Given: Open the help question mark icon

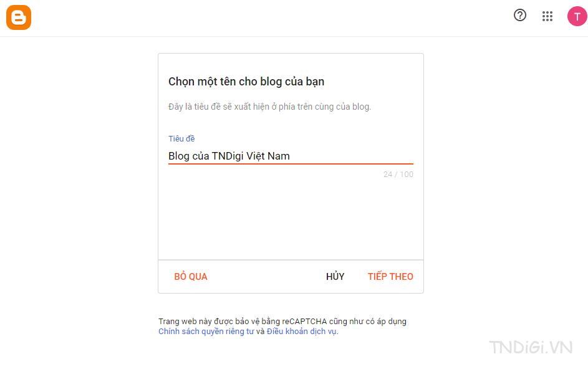Looking at the screenshot, I should tap(520, 16).
